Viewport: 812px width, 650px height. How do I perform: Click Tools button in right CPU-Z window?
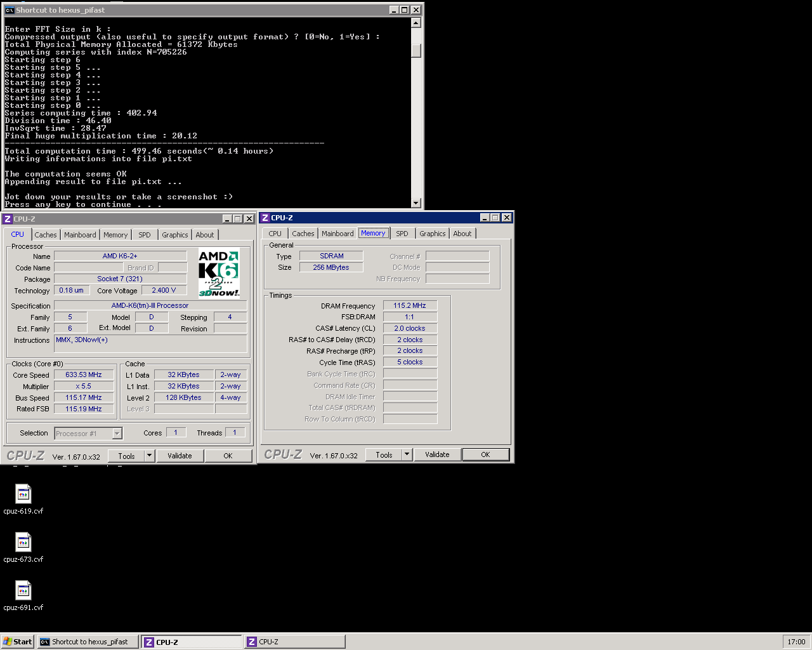(384, 454)
